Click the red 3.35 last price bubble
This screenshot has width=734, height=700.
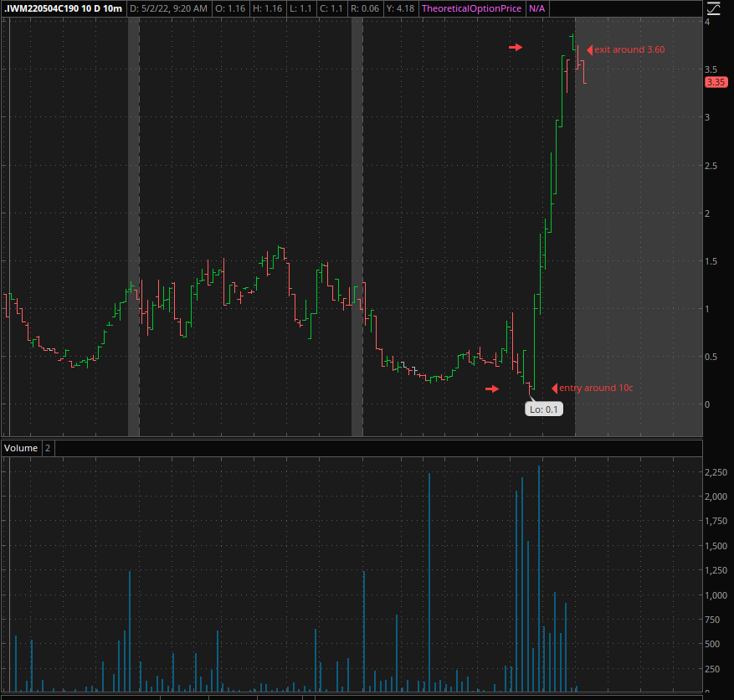pos(716,82)
